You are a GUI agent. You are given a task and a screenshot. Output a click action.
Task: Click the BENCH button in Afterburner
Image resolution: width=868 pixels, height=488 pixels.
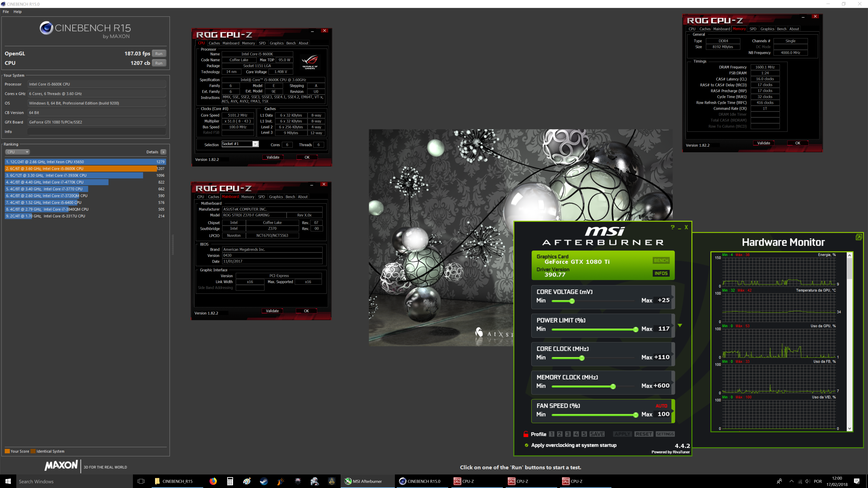pos(661,260)
